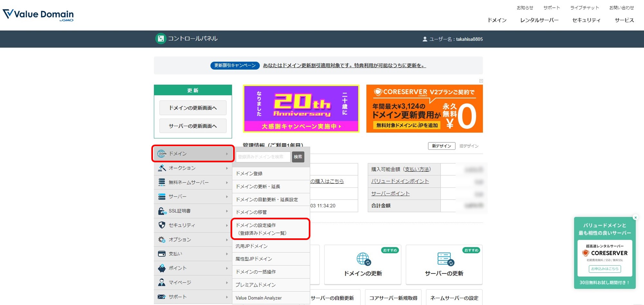The height and width of the screenshot is (305, 644).
Task: Expand the 無料ネームサーバー submenu arrow
Action: [226, 182]
